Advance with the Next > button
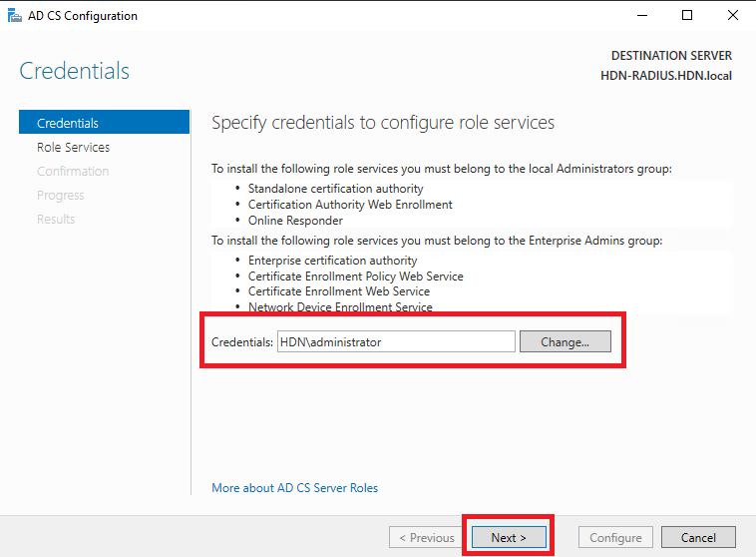 pos(509,537)
